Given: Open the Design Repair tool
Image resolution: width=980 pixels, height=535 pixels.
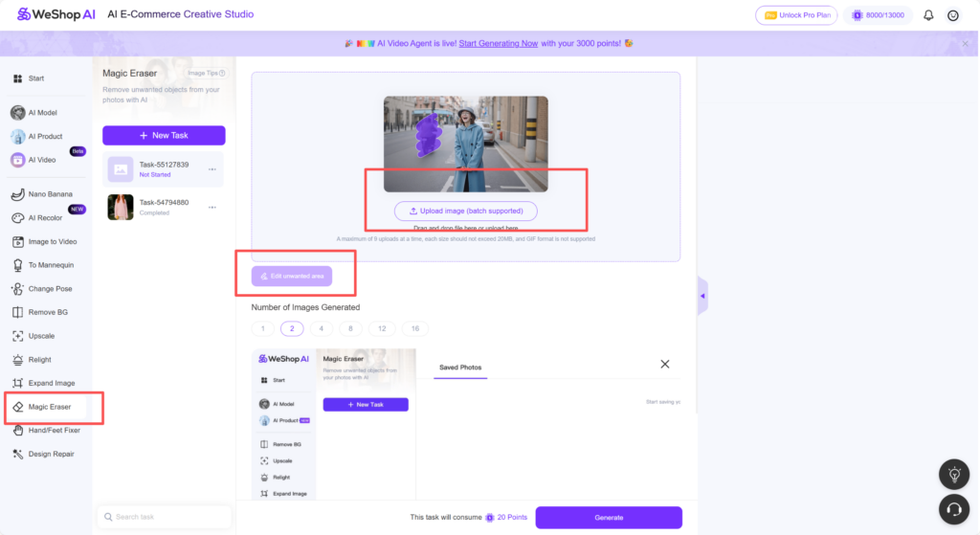Looking at the screenshot, I should click(42, 455).
